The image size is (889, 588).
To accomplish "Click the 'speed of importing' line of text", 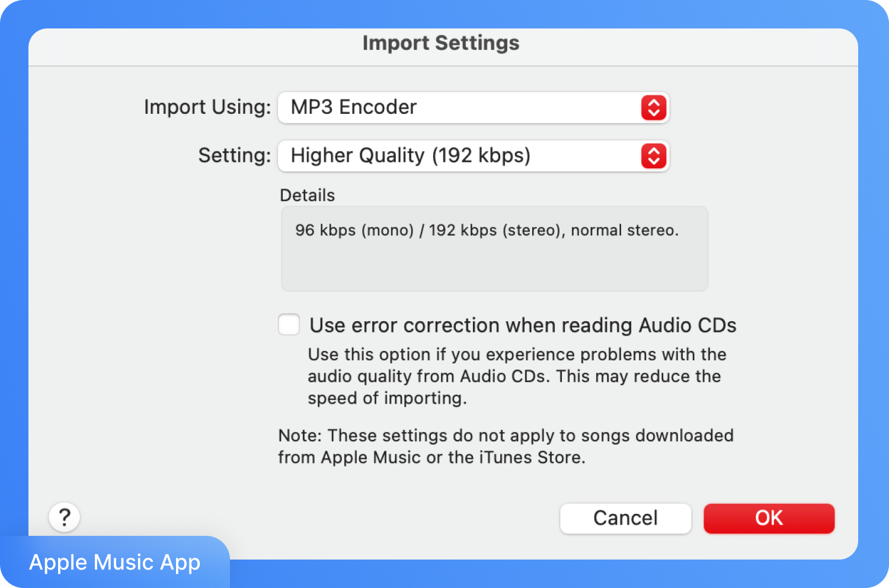I will point(387,398).
